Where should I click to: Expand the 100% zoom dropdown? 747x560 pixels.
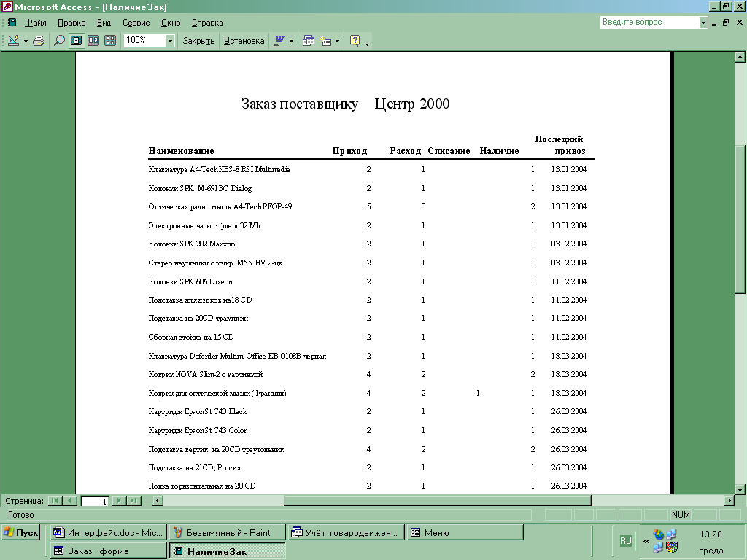(x=170, y=41)
